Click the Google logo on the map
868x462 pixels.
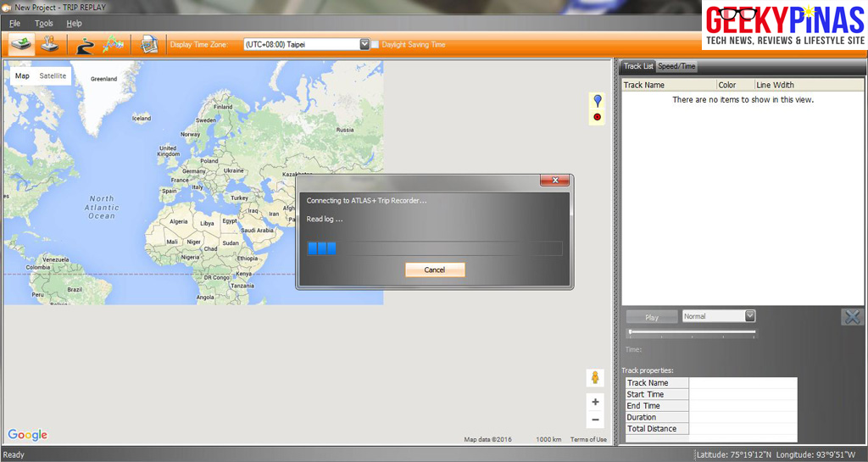pyautogui.click(x=28, y=435)
